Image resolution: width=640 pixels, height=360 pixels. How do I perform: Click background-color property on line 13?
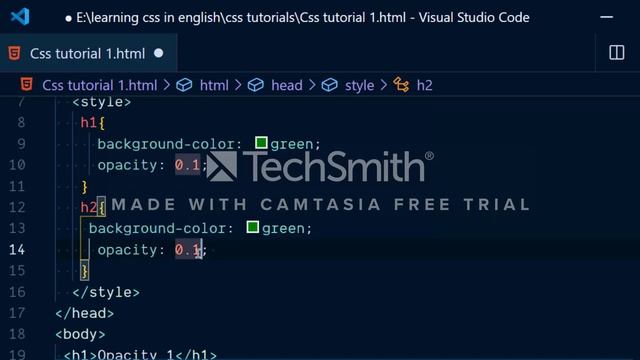[157, 229]
